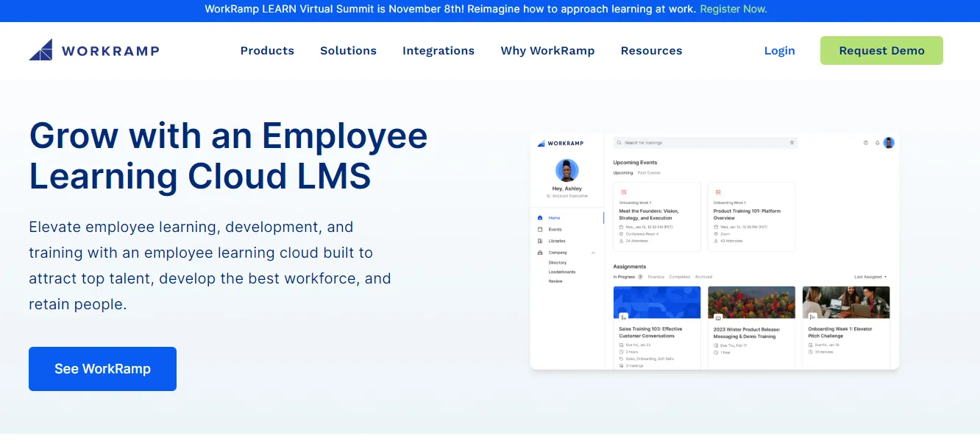Click the Home sidebar icon

tap(540, 218)
